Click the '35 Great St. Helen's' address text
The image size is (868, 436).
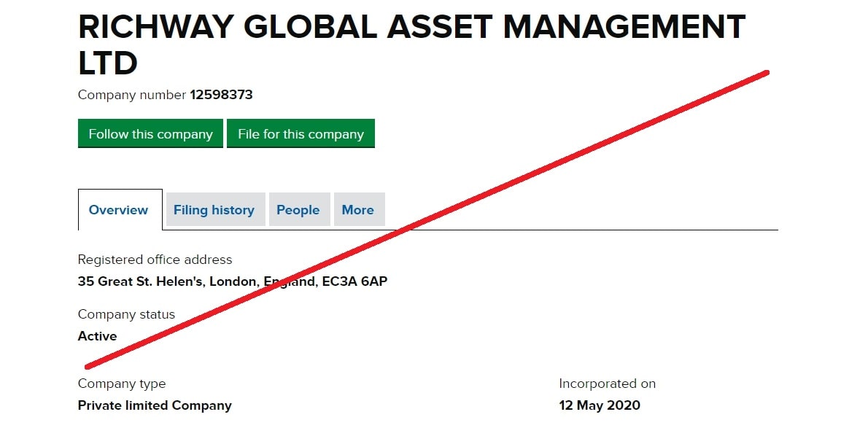(140, 281)
